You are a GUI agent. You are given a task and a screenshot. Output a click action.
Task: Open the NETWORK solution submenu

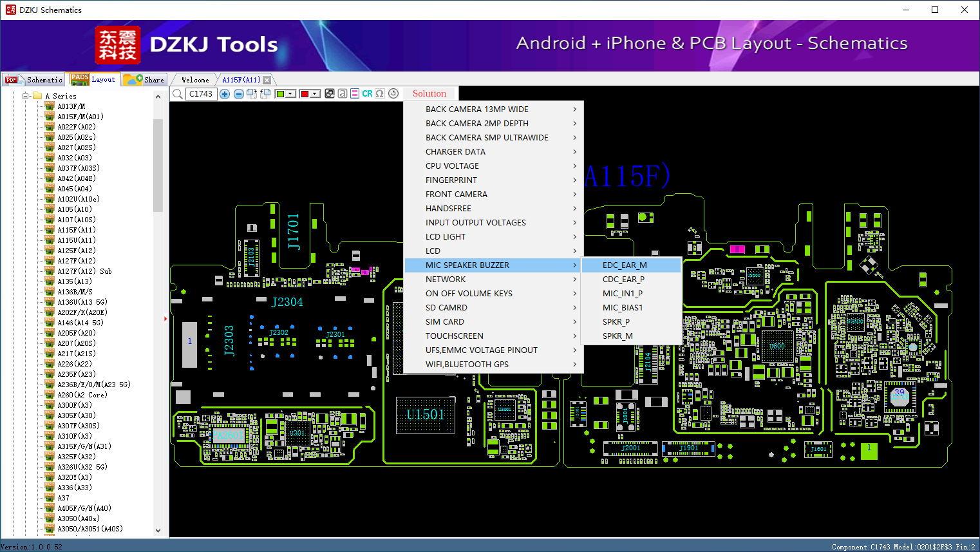tap(494, 279)
